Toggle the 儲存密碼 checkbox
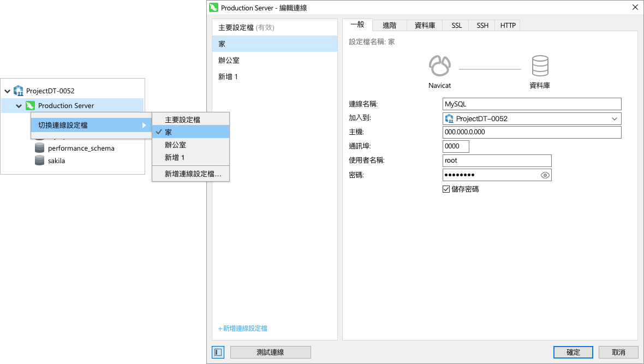Viewport: 644px width, 364px height. tap(446, 189)
